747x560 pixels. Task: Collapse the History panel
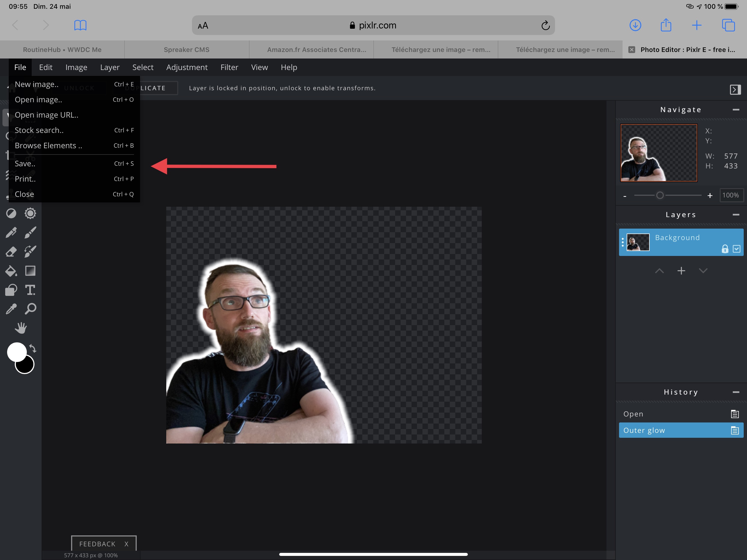(736, 392)
